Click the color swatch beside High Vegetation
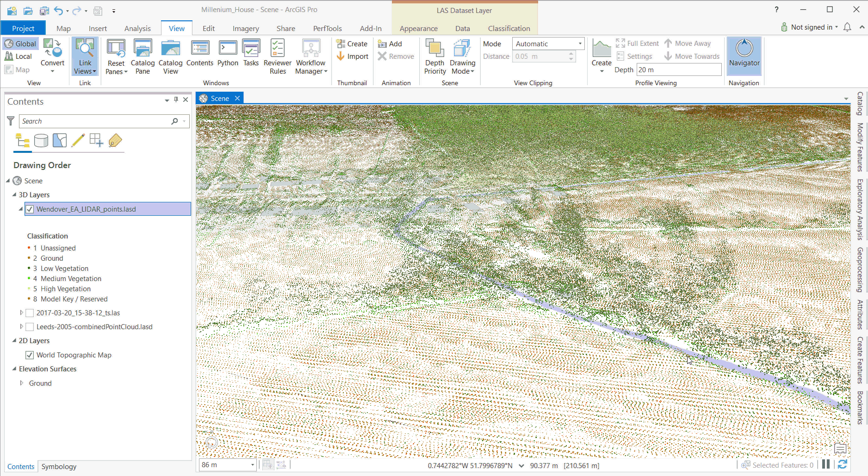The width and height of the screenshot is (868, 476). pyautogui.click(x=29, y=288)
